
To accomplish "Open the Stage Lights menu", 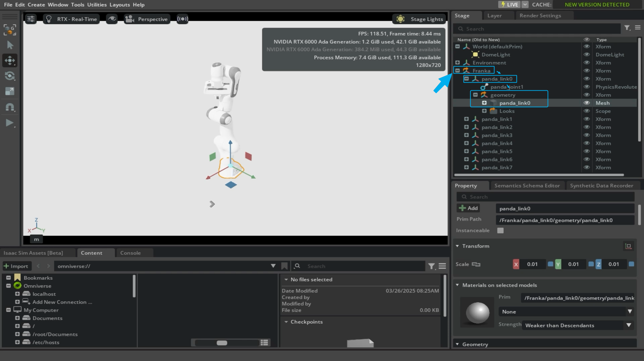I will click(419, 19).
